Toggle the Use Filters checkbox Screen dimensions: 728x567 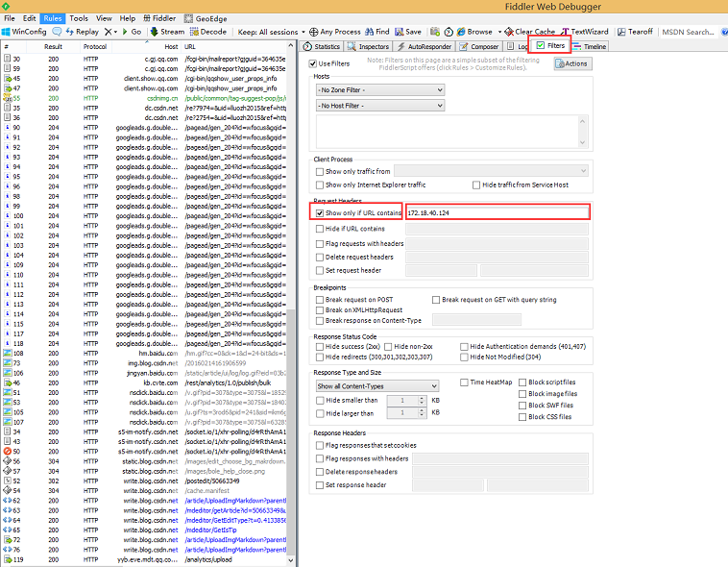click(313, 63)
